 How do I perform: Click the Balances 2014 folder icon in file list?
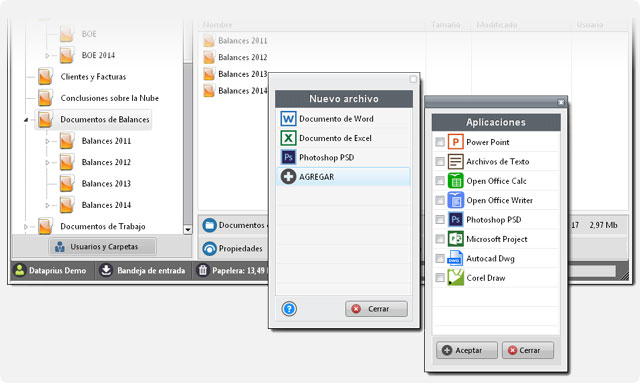pyautogui.click(x=209, y=90)
